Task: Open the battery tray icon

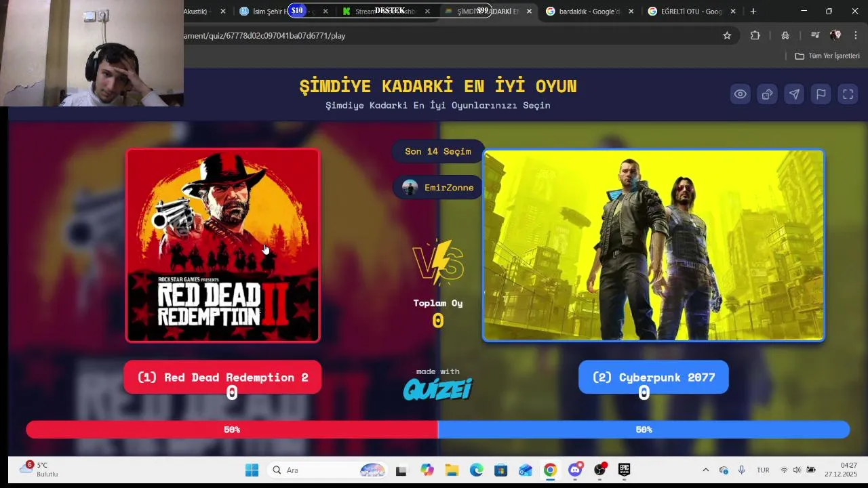Action: click(810, 470)
